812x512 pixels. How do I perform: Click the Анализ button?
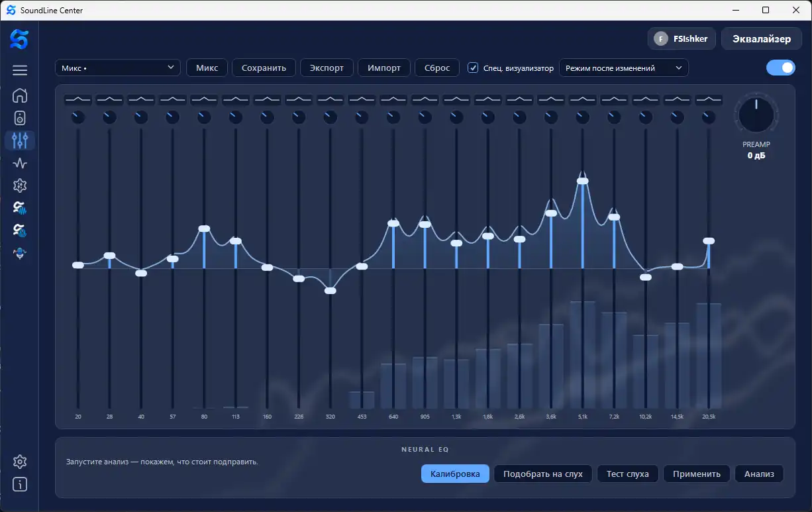[759, 474]
